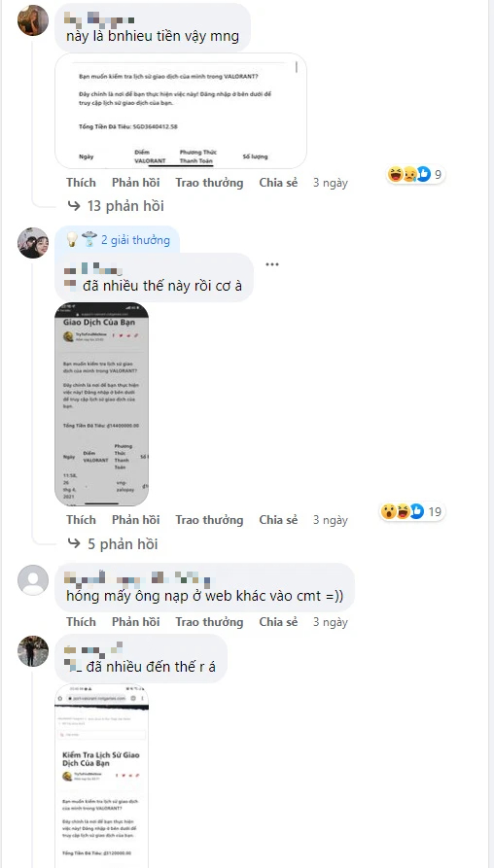The height and width of the screenshot is (868, 494).
Task: Expand the 5 phản hồi replies
Action: click(113, 543)
